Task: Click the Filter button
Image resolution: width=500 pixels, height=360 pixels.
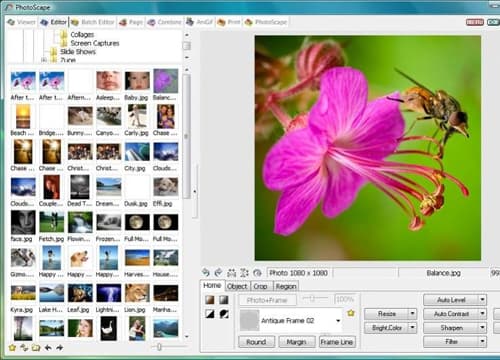Action: [451, 341]
